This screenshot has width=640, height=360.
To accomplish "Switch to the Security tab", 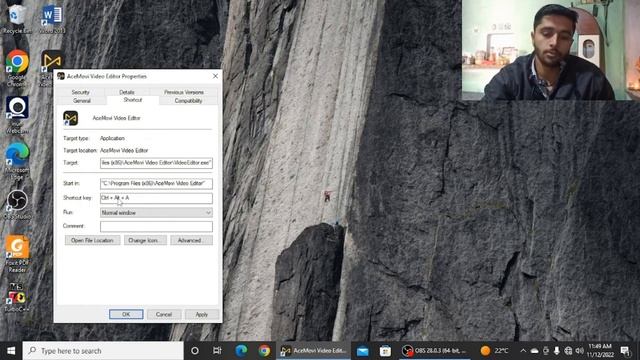I will pos(80,92).
